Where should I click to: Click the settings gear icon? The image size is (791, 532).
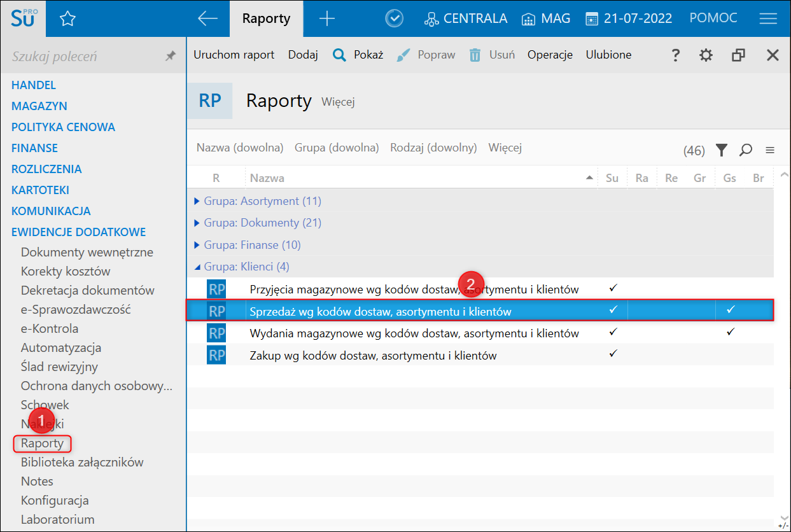[706, 55]
